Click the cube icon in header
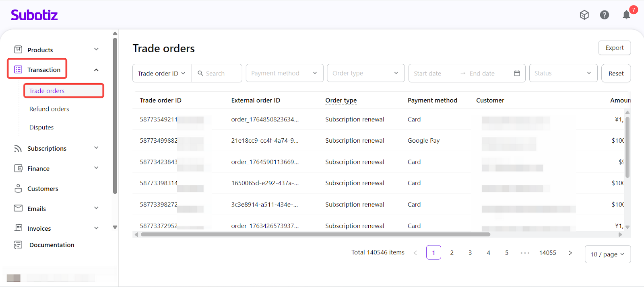 click(584, 15)
